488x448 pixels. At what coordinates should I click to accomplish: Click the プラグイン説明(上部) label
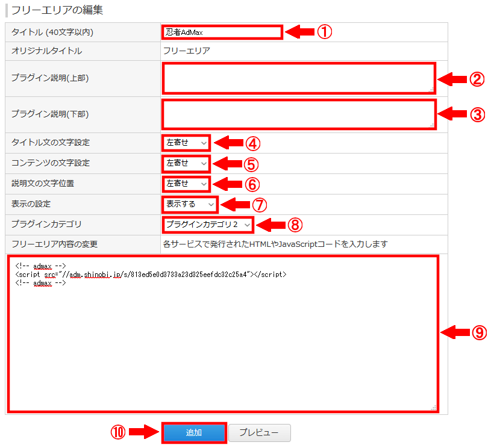pyautogui.click(x=50, y=78)
